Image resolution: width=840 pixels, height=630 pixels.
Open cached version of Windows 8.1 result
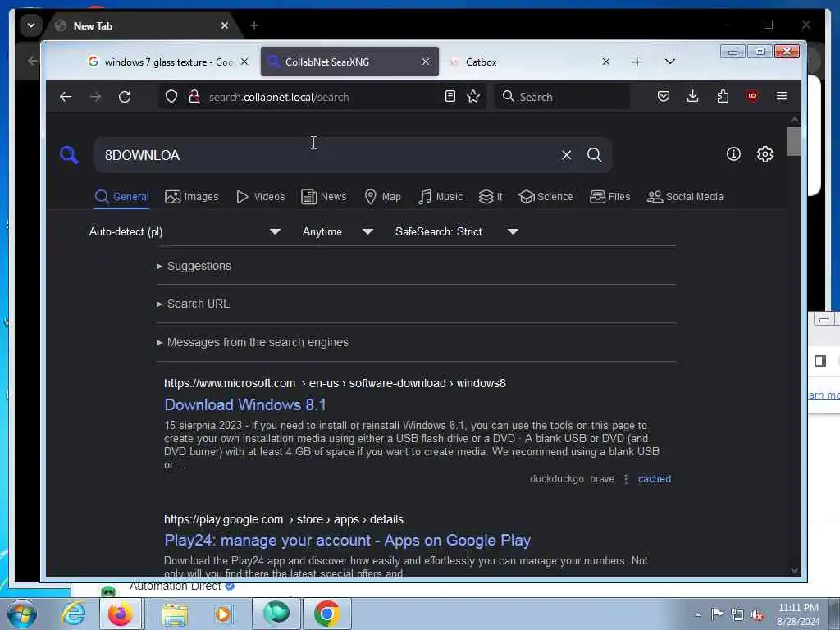(x=654, y=479)
